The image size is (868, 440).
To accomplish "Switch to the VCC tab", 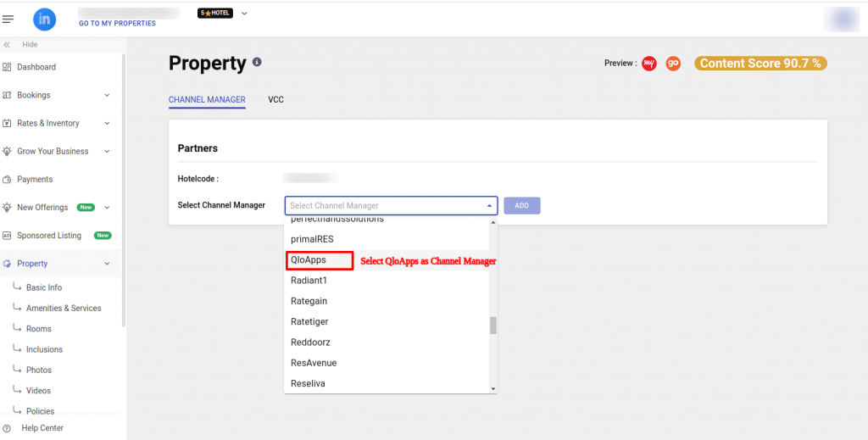I will tap(275, 100).
